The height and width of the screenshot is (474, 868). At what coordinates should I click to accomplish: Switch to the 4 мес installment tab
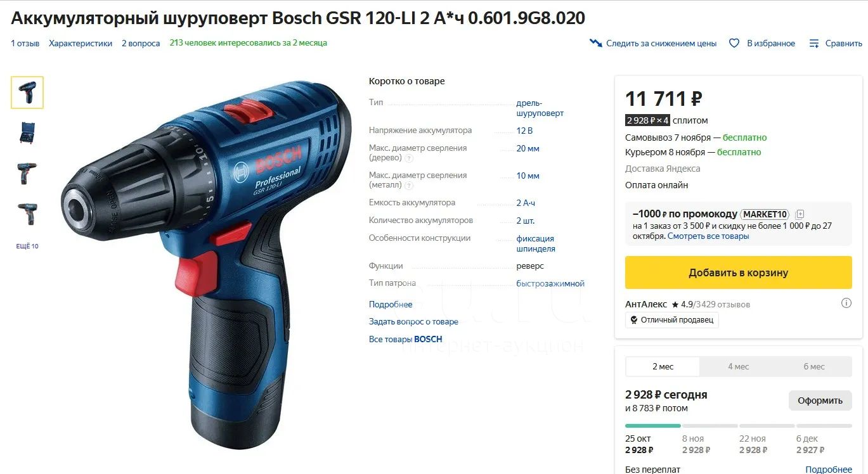point(738,366)
